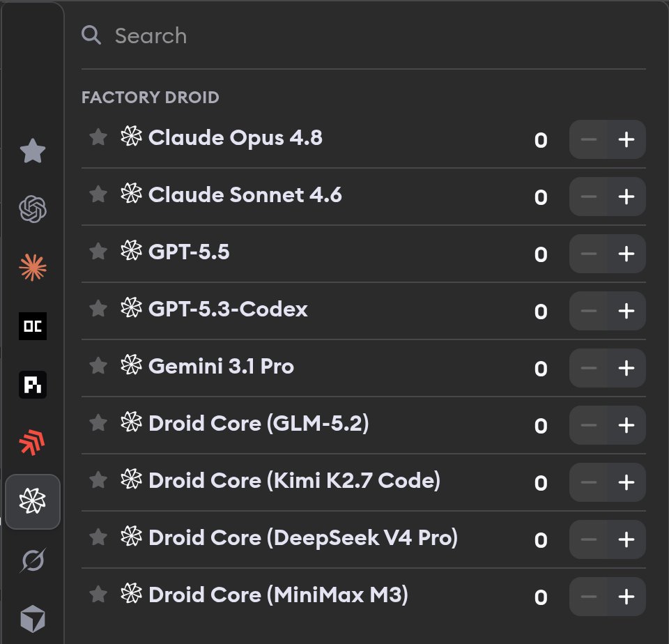Viewport: 669px width, 644px height.
Task: Decrease Droid Core (DeepSeek V4 Pro) count
Action: (588, 540)
